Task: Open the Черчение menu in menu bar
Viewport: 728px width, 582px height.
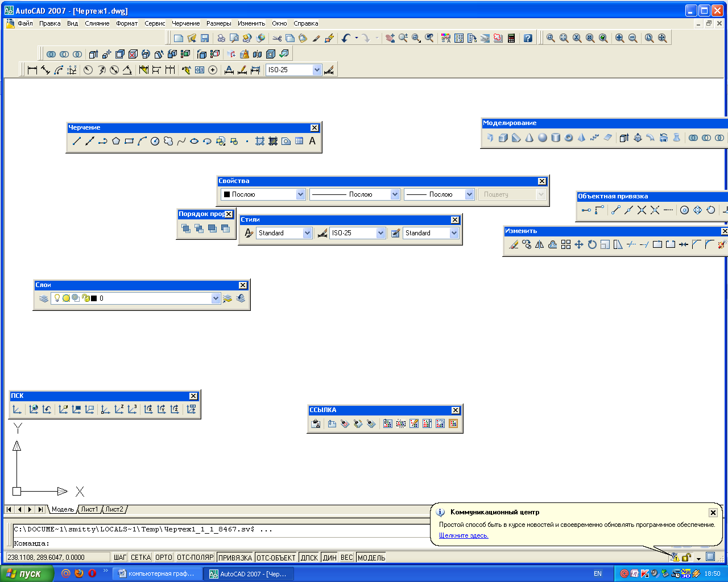Action: pyautogui.click(x=186, y=23)
